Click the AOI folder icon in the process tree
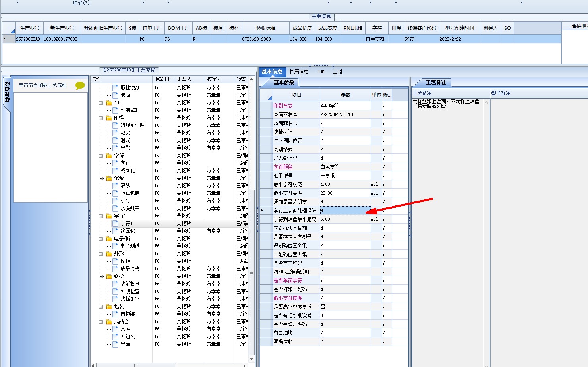The width and height of the screenshot is (588, 367). pyautogui.click(x=109, y=103)
